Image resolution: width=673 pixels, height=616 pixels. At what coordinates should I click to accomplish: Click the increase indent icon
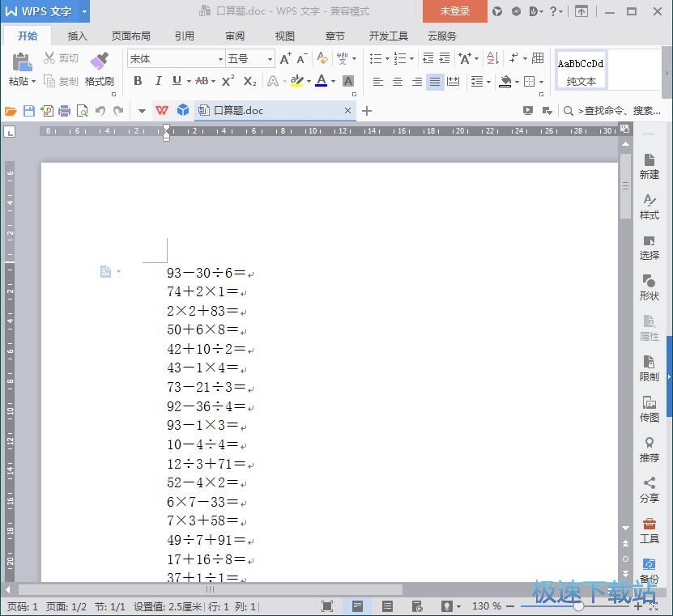tap(445, 58)
